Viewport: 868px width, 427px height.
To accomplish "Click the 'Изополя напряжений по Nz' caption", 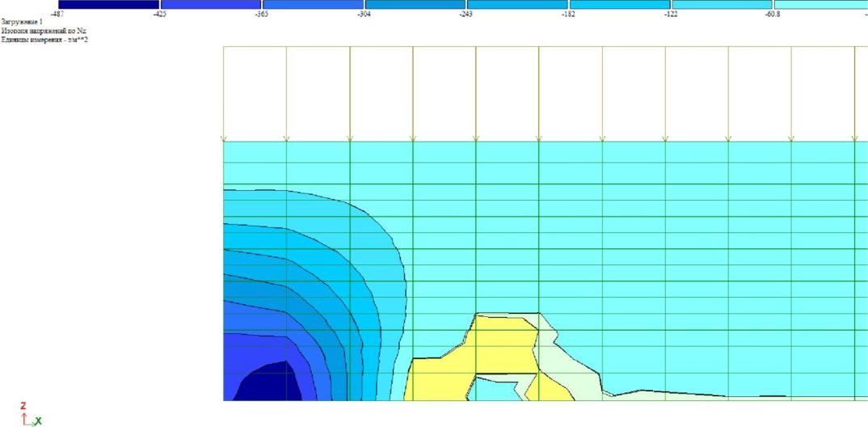I will [44, 31].
